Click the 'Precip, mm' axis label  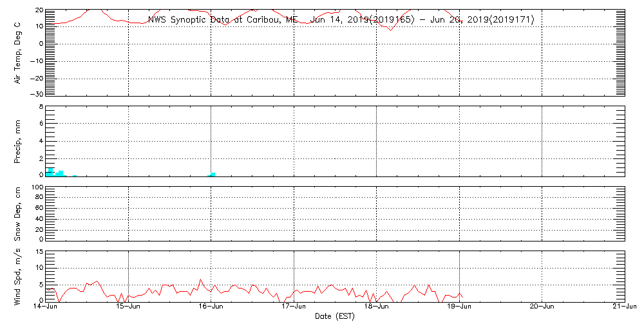click(17, 140)
